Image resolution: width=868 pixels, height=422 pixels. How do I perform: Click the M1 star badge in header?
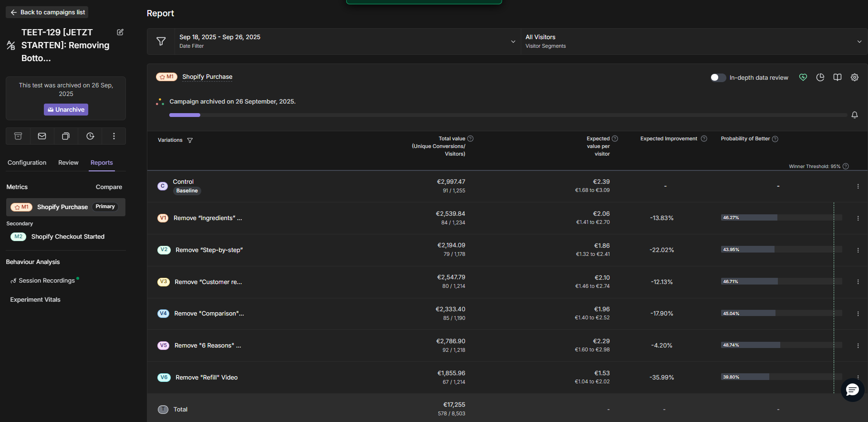tap(166, 77)
